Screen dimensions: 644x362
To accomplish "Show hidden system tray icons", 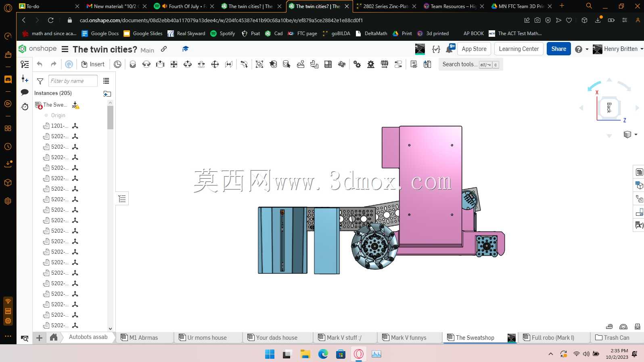I will [x=550, y=354].
